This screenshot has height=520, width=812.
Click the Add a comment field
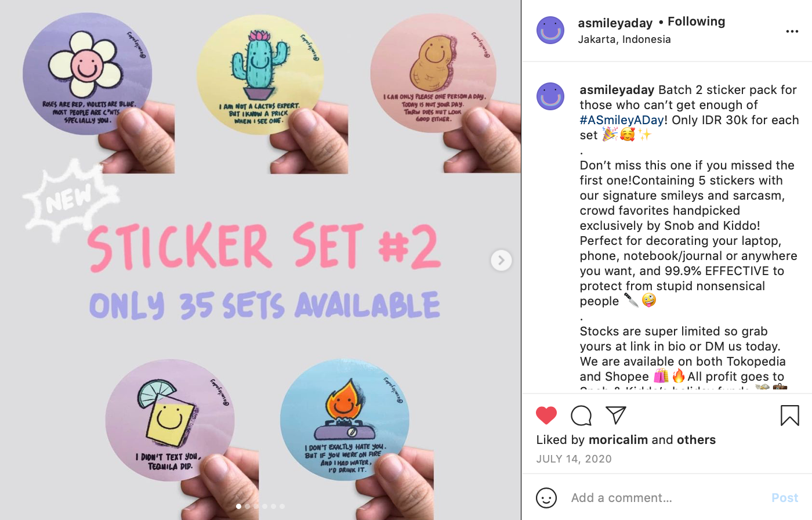click(x=667, y=498)
